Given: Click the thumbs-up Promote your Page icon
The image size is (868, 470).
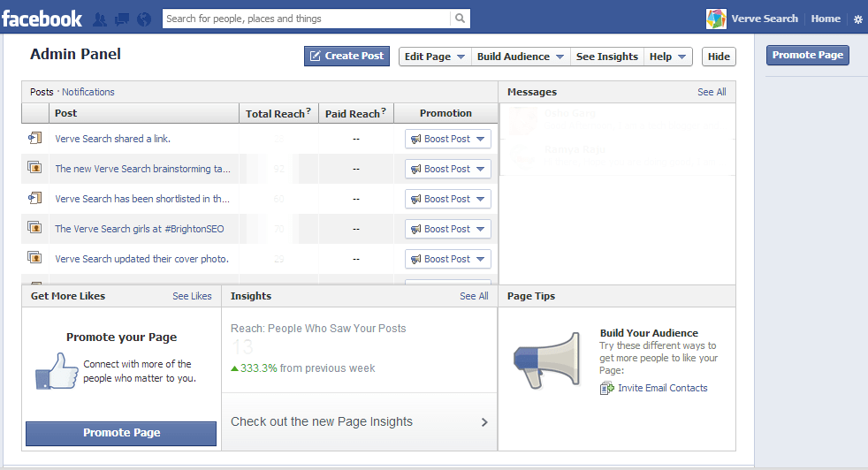Looking at the screenshot, I should click(57, 371).
